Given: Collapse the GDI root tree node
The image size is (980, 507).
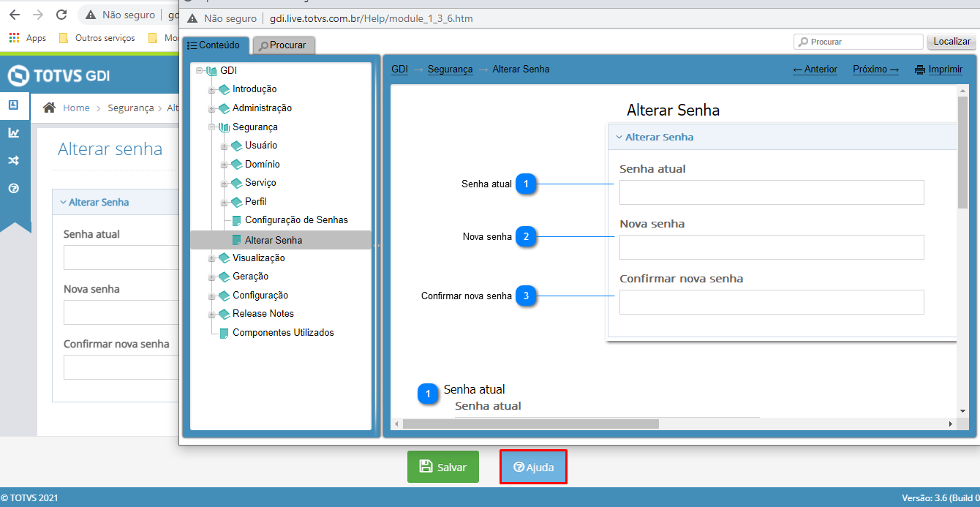Looking at the screenshot, I should (x=199, y=71).
